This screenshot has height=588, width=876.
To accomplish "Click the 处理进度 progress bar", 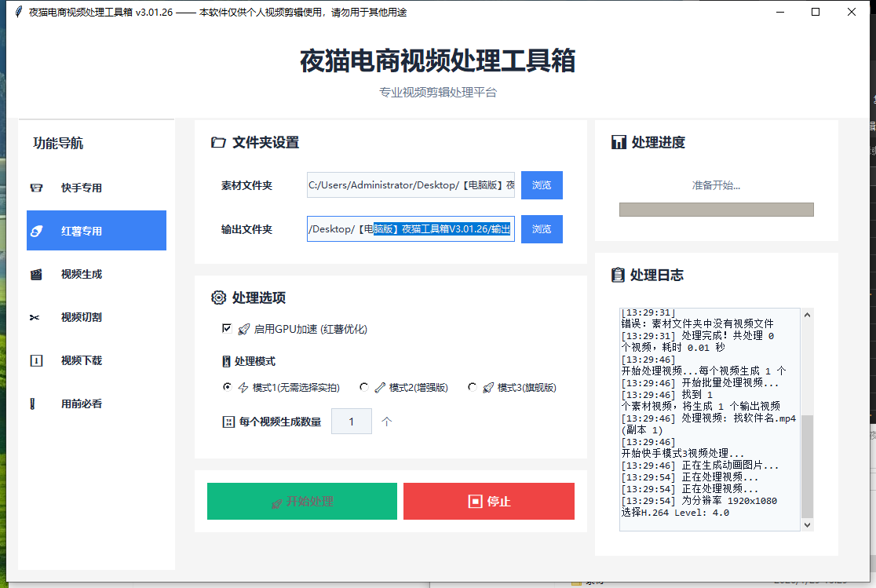I will click(716, 209).
